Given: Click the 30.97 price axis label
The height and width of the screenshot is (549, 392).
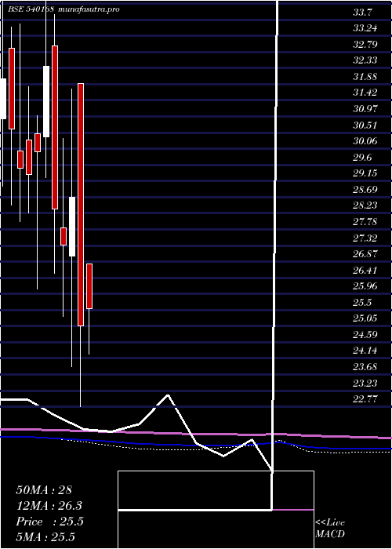Looking at the screenshot, I should click(365, 109).
